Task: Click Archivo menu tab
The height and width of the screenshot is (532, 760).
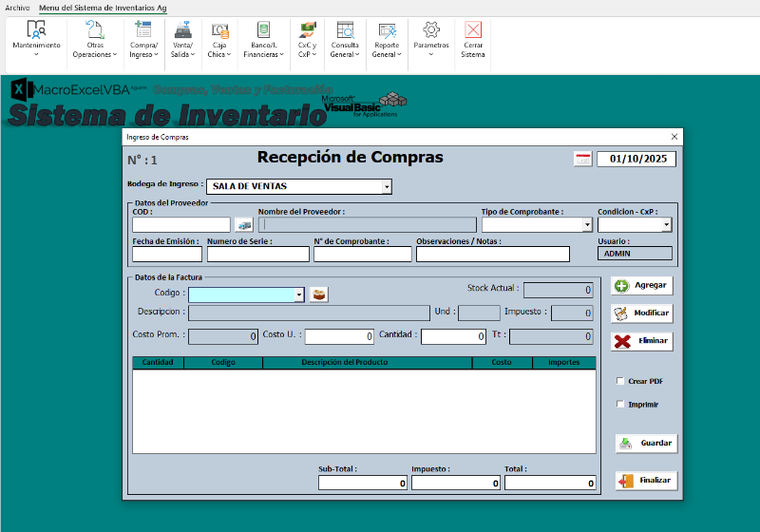Action: (x=17, y=8)
